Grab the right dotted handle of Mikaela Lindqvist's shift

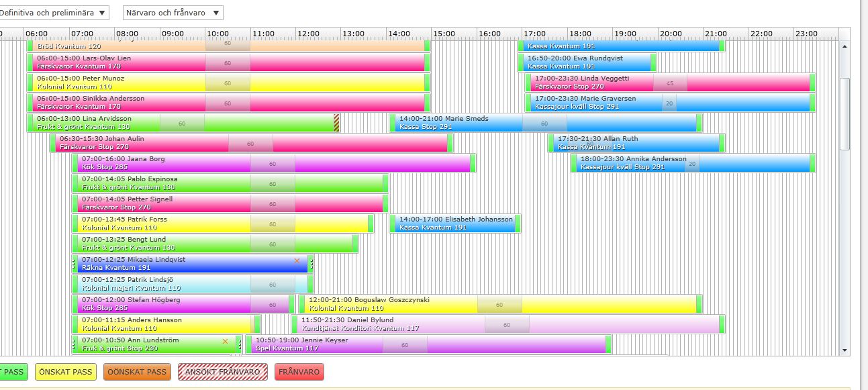312,264
